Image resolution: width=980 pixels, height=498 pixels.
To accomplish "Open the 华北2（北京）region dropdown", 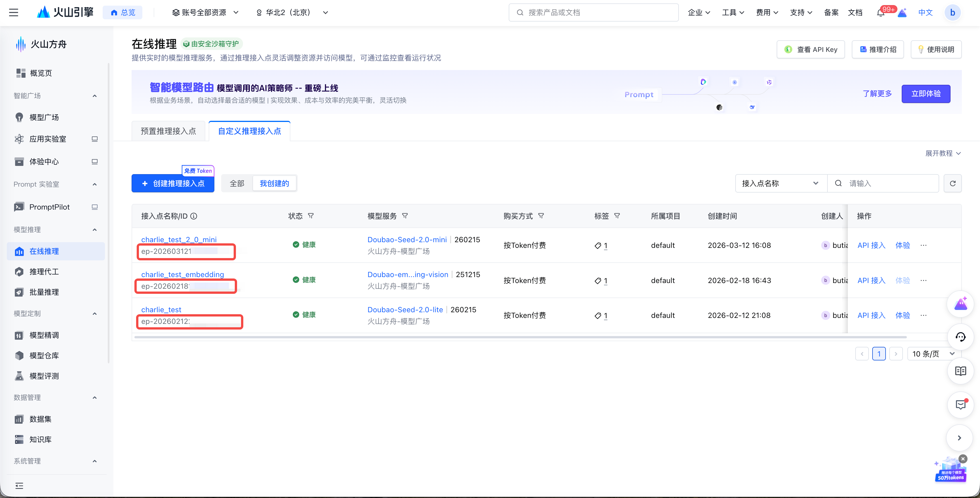I will pyautogui.click(x=292, y=12).
